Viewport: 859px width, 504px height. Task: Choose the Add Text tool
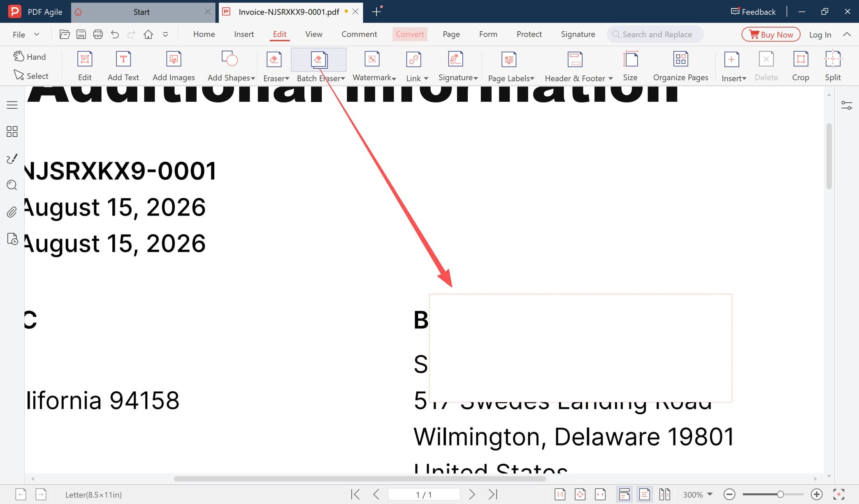(x=123, y=66)
